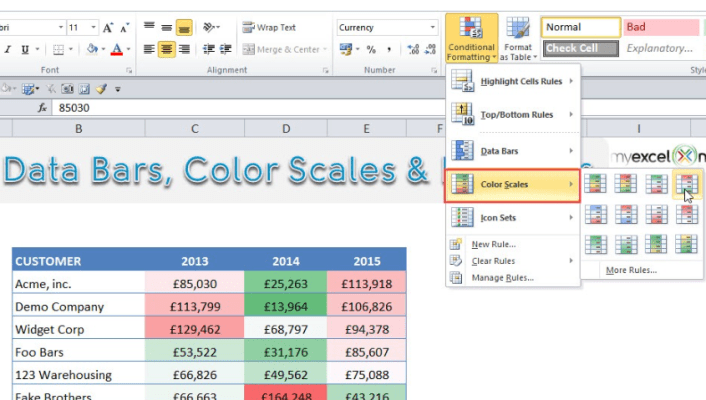Image resolution: width=706 pixels, height=400 pixels.
Task: Align text left
Action: pos(149,49)
